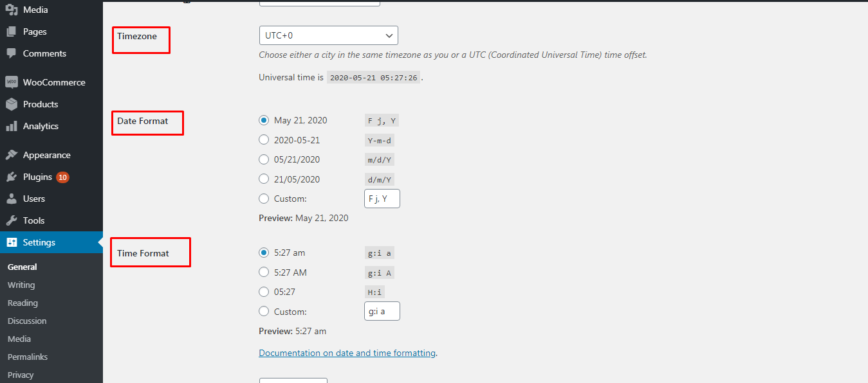Expand the UTC+0 timezone dropdown
868x383 pixels.
click(x=329, y=35)
